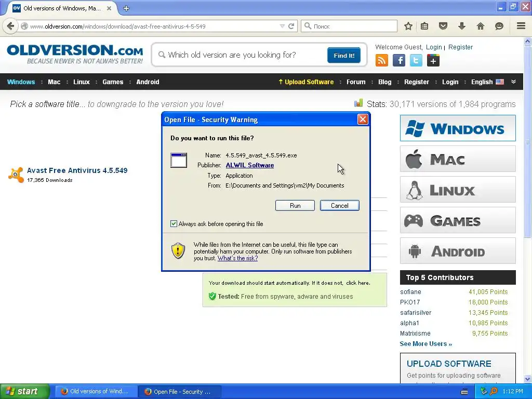Open the Games nav menu item
The image size is (532, 399).
coord(113,82)
